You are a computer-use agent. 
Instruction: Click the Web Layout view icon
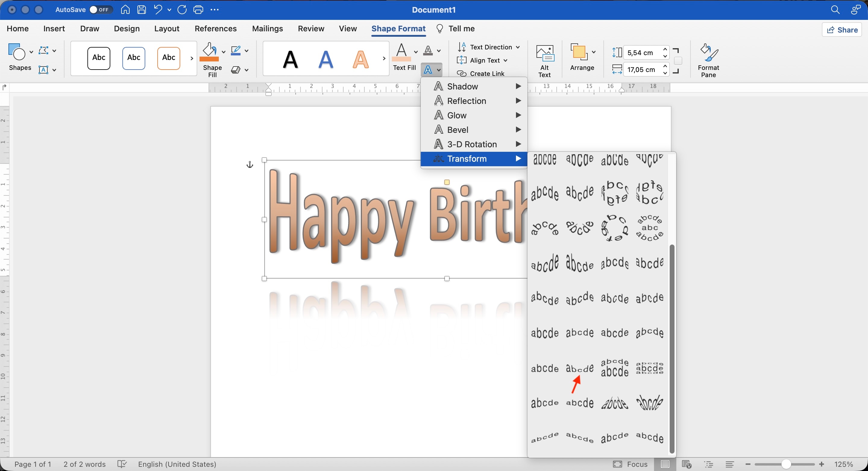(686, 464)
